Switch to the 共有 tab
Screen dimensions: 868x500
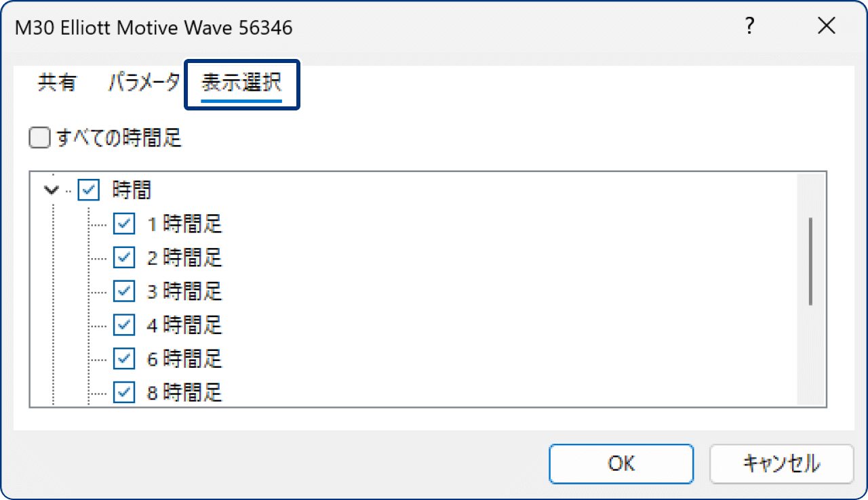coord(57,83)
